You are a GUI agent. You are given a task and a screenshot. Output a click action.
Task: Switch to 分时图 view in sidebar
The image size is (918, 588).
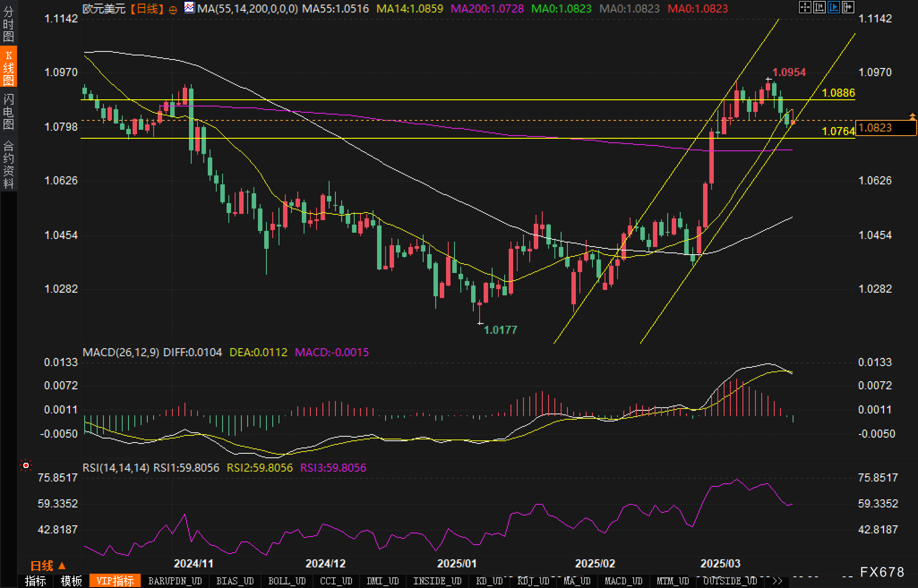[9, 25]
